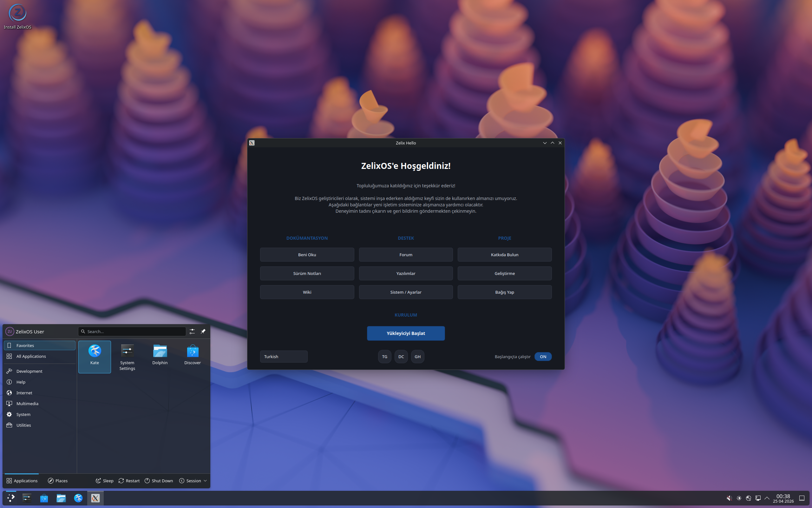Open the Turkish language dropdown
Image resolution: width=812 pixels, height=508 pixels.
[284, 357]
